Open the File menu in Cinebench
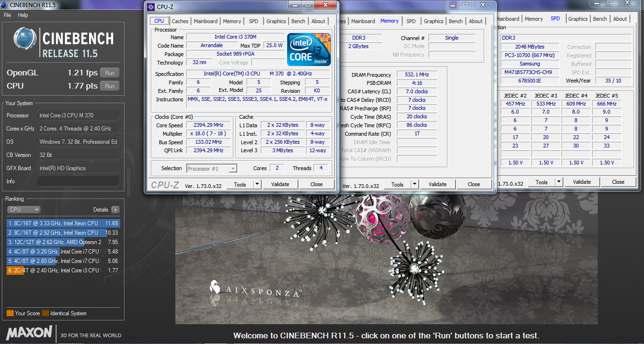644x344 pixels. tap(8, 15)
